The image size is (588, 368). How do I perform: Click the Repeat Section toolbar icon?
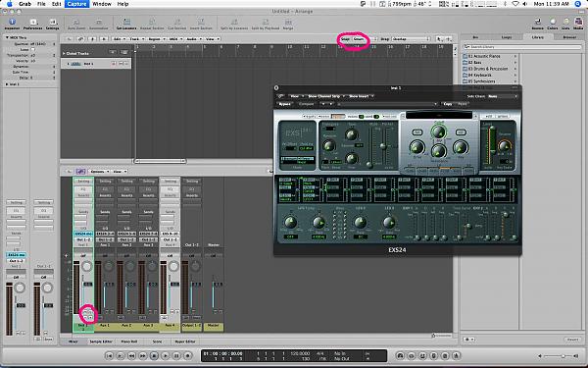pyautogui.click(x=152, y=24)
